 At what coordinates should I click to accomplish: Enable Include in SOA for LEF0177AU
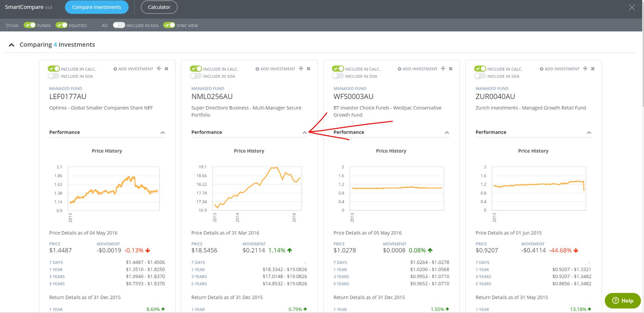click(54, 76)
